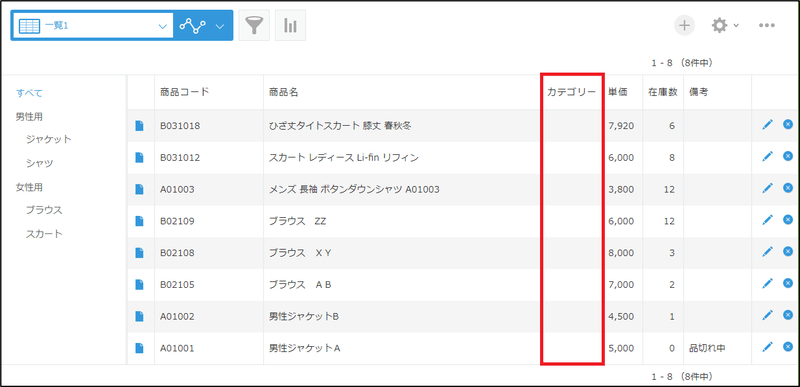Open record details for B031018
Viewport: 800px width, 387px height.
[139, 126]
